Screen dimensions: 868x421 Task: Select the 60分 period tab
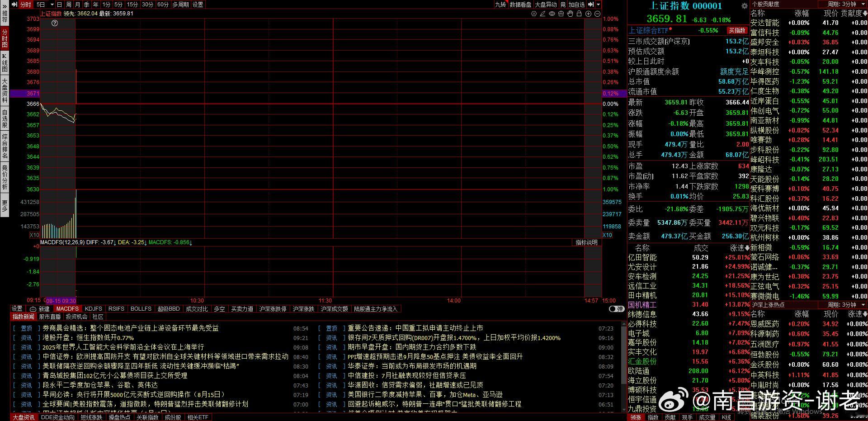(x=163, y=5)
